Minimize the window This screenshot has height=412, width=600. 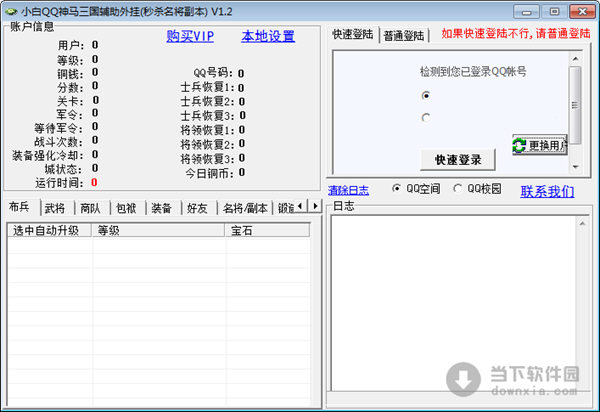point(531,10)
